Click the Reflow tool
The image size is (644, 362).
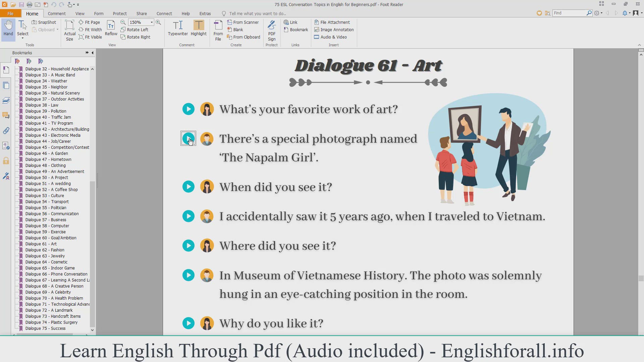tap(111, 28)
